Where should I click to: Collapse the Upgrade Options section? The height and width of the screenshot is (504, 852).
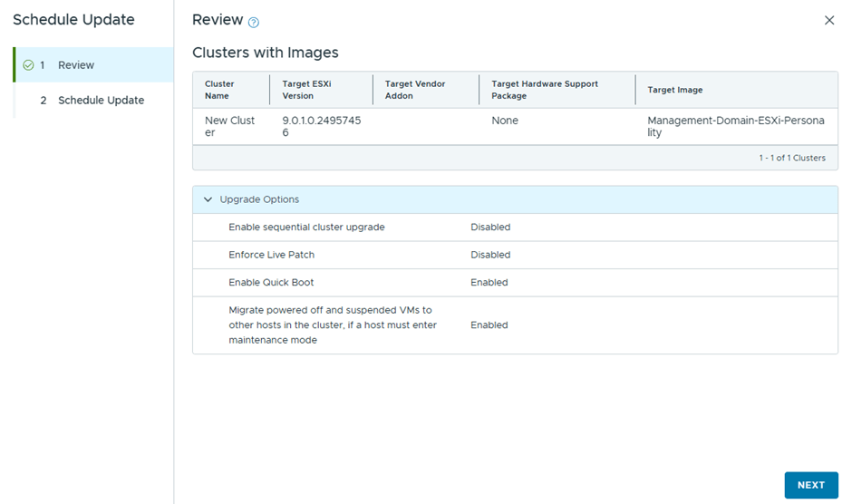(x=208, y=199)
